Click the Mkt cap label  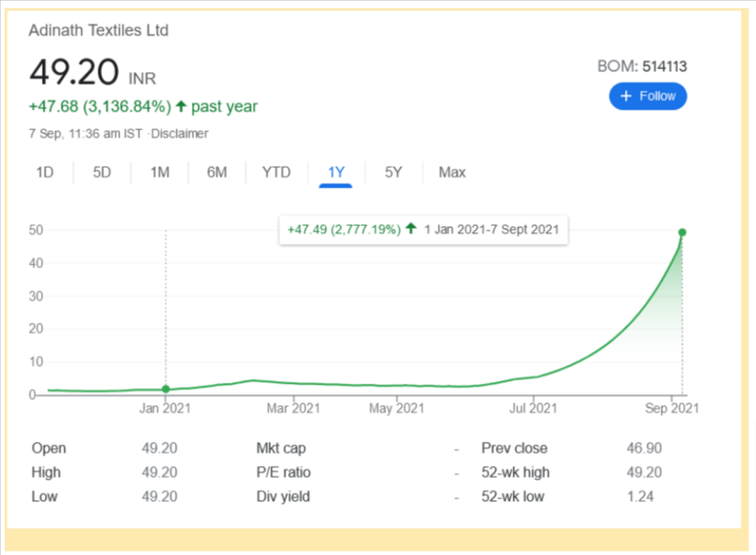(281, 448)
